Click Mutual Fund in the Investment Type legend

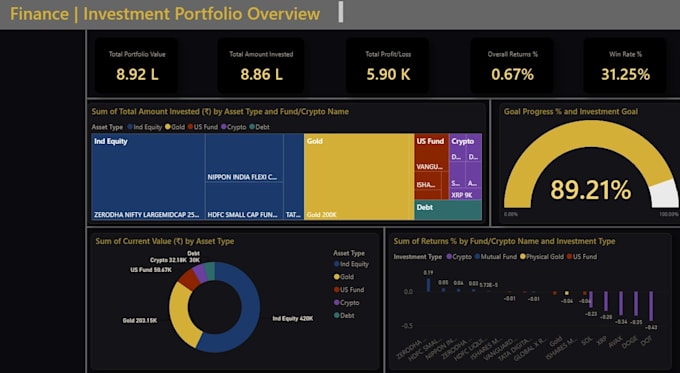(x=496, y=257)
